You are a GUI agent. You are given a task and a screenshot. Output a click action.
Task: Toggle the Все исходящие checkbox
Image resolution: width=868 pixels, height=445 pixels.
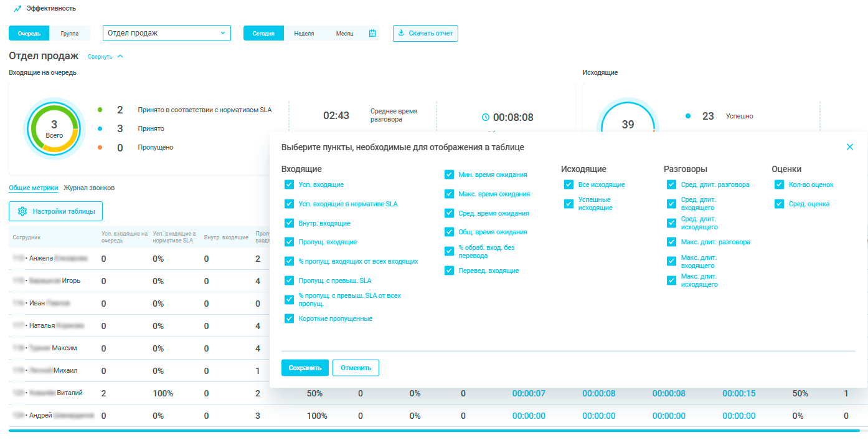pyautogui.click(x=568, y=184)
